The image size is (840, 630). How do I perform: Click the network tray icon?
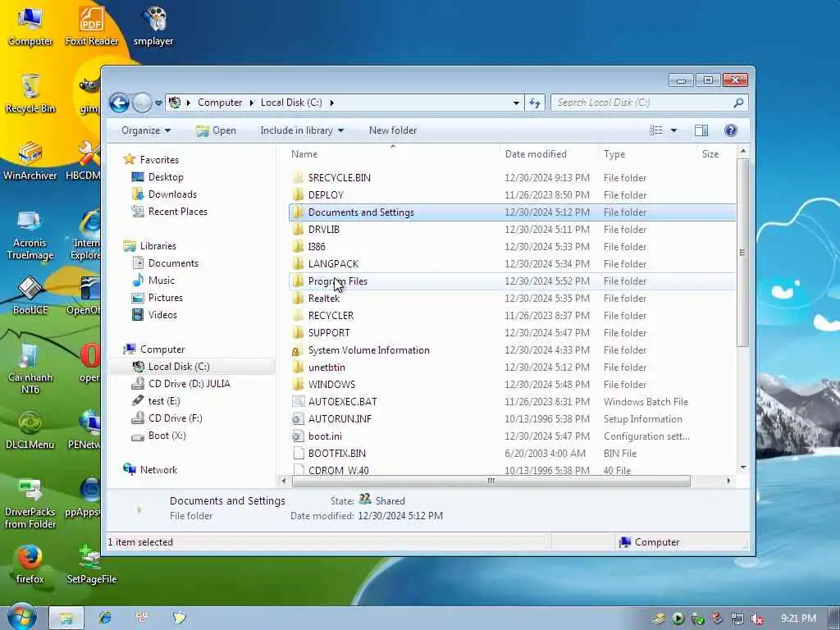(x=737, y=619)
